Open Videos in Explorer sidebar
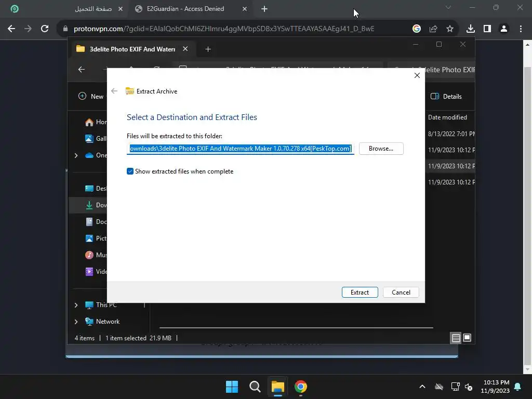Screen dimensions: 532x399 [96, 271]
